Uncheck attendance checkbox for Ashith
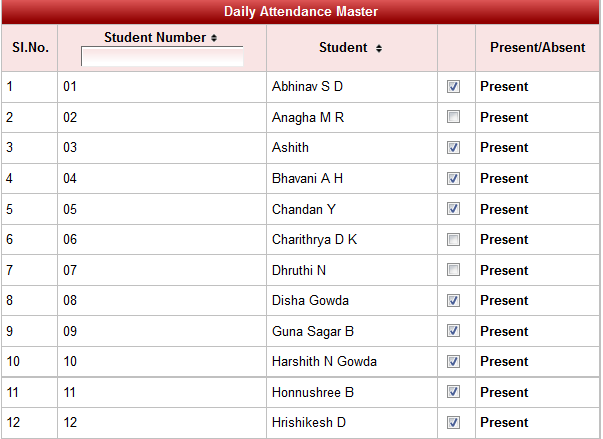Screen dimensions: 603x439 pos(454,148)
